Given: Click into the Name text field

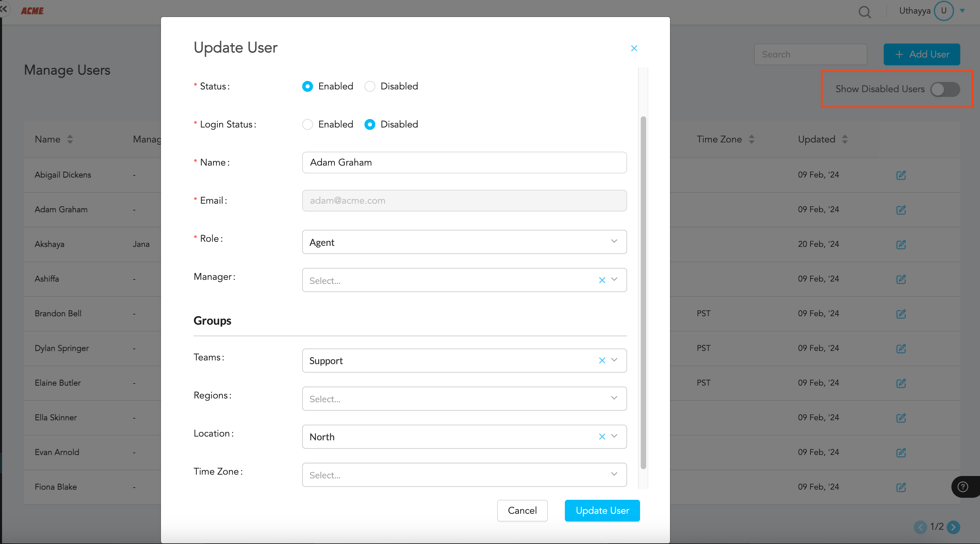Looking at the screenshot, I should point(464,162).
